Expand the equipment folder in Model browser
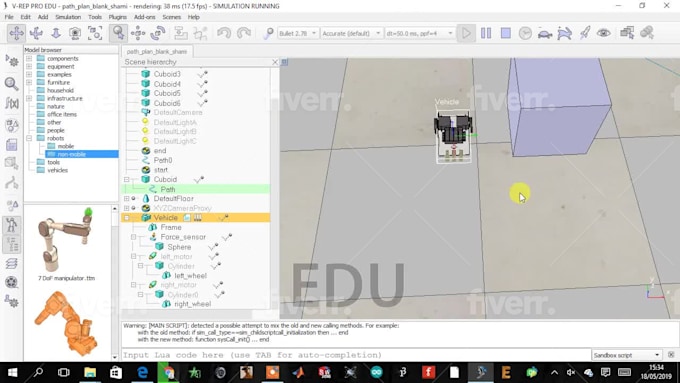This screenshot has width=680, height=383. (x=29, y=66)
